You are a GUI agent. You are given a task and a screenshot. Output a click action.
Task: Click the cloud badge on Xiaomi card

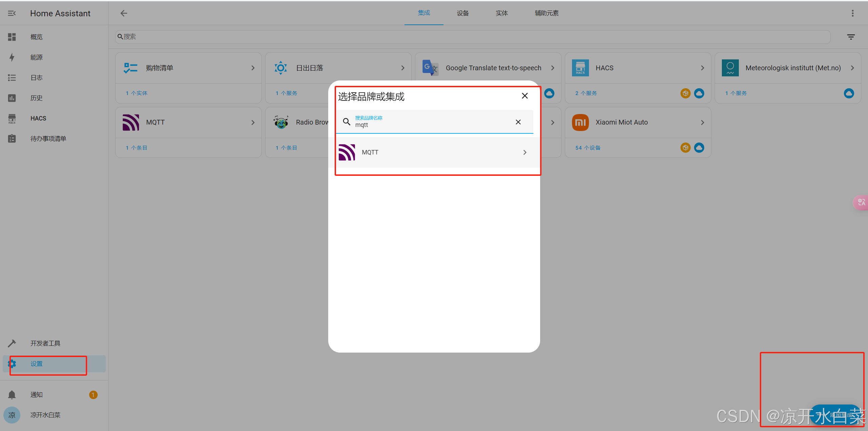(x=699, y=147)
